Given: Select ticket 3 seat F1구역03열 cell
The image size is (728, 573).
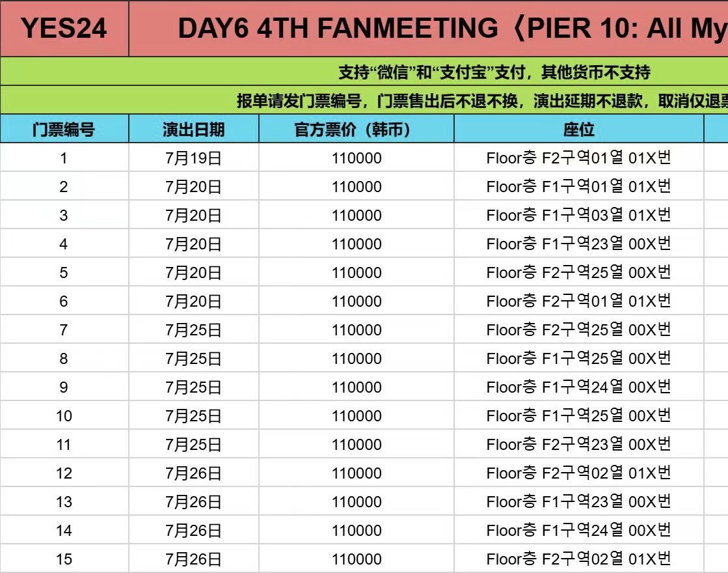Looking at the screenshot, I should coord(579,215).
